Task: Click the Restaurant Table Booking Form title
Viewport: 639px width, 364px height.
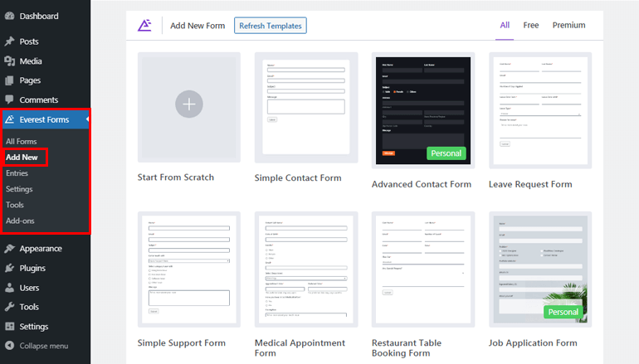Action: click(407, 347)
